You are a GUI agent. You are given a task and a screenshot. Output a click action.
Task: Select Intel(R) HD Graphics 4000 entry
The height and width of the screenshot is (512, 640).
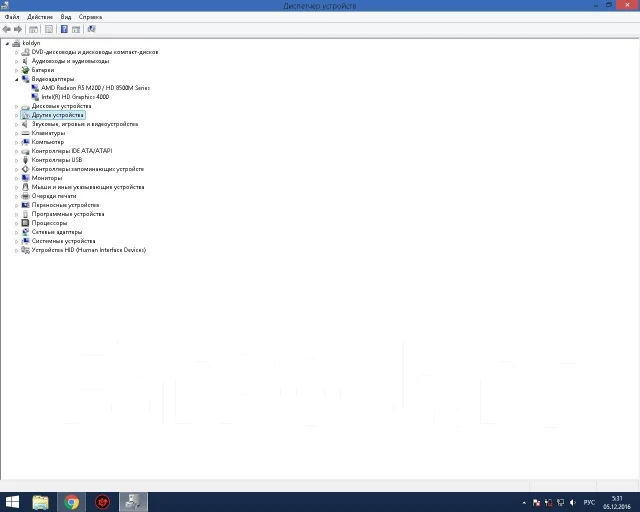(75, 97)
